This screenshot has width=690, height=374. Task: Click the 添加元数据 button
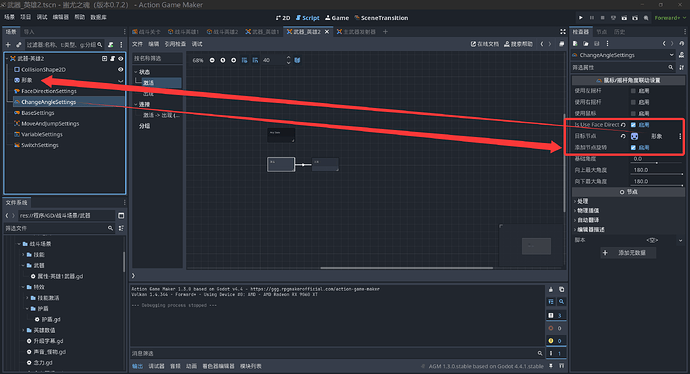click(x=628, y=253)
